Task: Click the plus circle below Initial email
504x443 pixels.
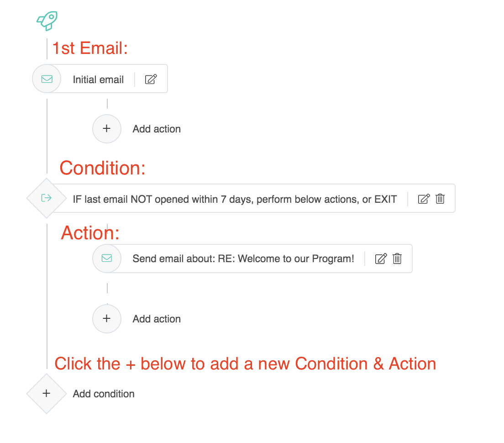Action: (x=107, y=129)
